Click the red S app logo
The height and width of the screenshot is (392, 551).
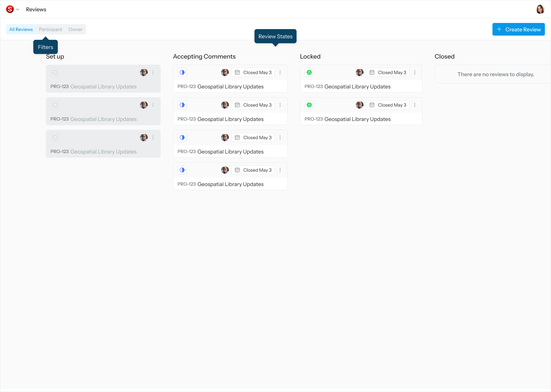10,9
